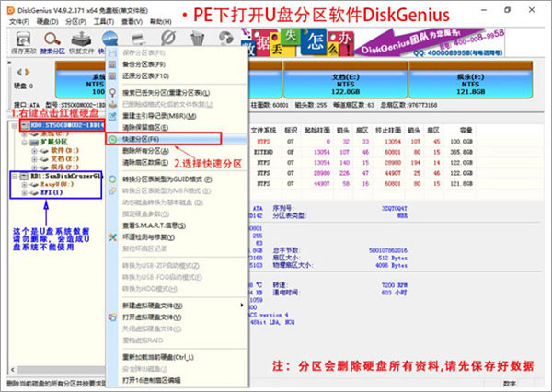
Task: Open the 新建虚拟硬盘文件 submenu
Action: pos(175,305)
